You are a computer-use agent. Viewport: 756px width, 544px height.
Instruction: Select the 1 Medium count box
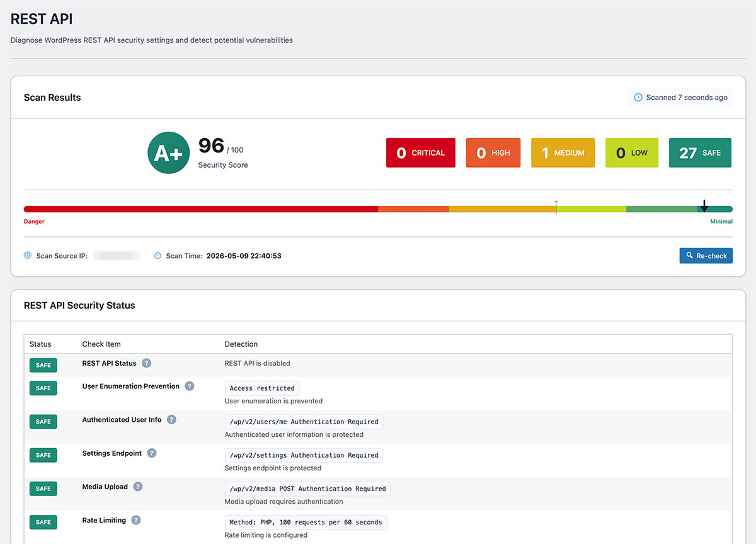click(x=563, y=153)
